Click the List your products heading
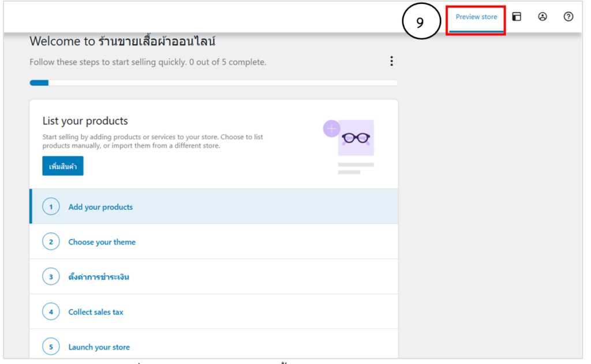 85,121
